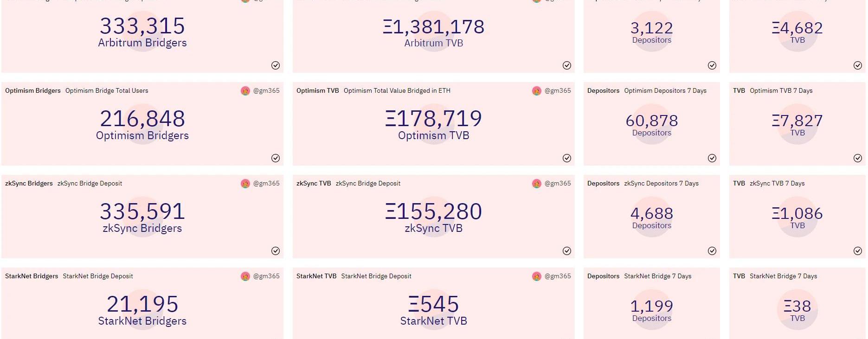Click the verified checkmark on Arbitrum Bridgers card
Viewport: 868px width, 339px height.
[276, 65]
